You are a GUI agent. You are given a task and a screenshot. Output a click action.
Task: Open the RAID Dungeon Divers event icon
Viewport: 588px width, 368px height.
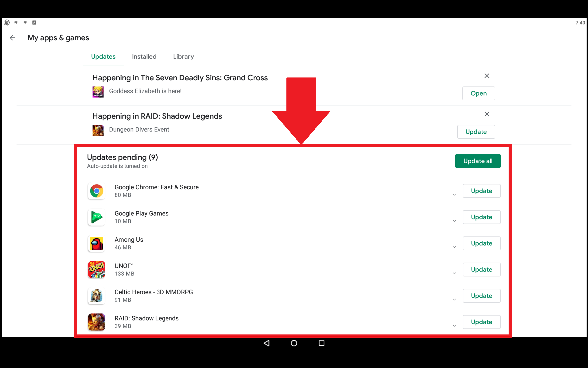pyautogui.click(x=98, y=130)
